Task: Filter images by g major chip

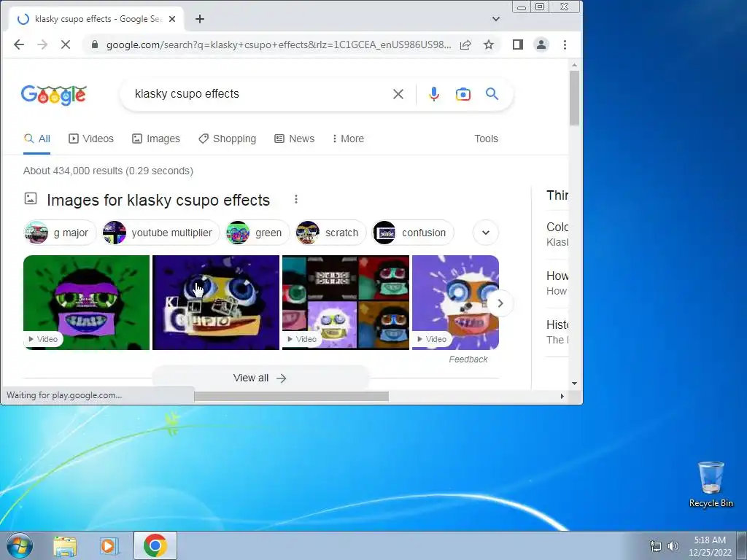Action: [60, 233]
